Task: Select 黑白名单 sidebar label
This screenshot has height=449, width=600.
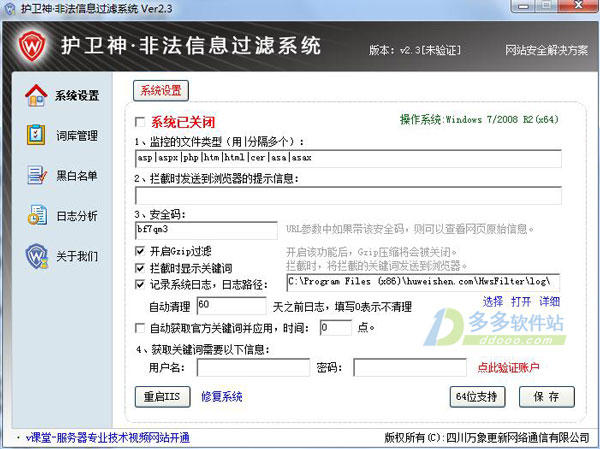Action: pyautogui.click(x=77, y=176)
